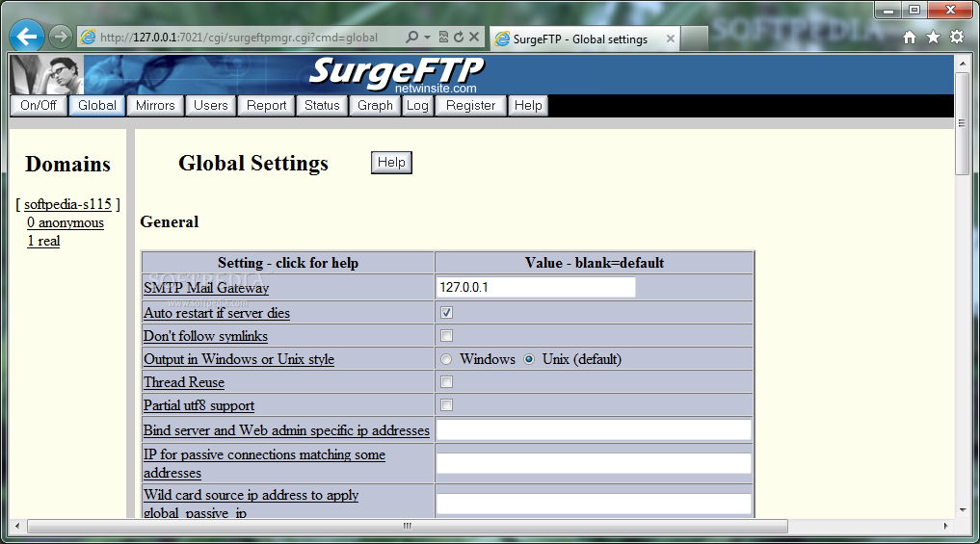
Task: Click the Value - blank=default column header
Action: [595, 263]
